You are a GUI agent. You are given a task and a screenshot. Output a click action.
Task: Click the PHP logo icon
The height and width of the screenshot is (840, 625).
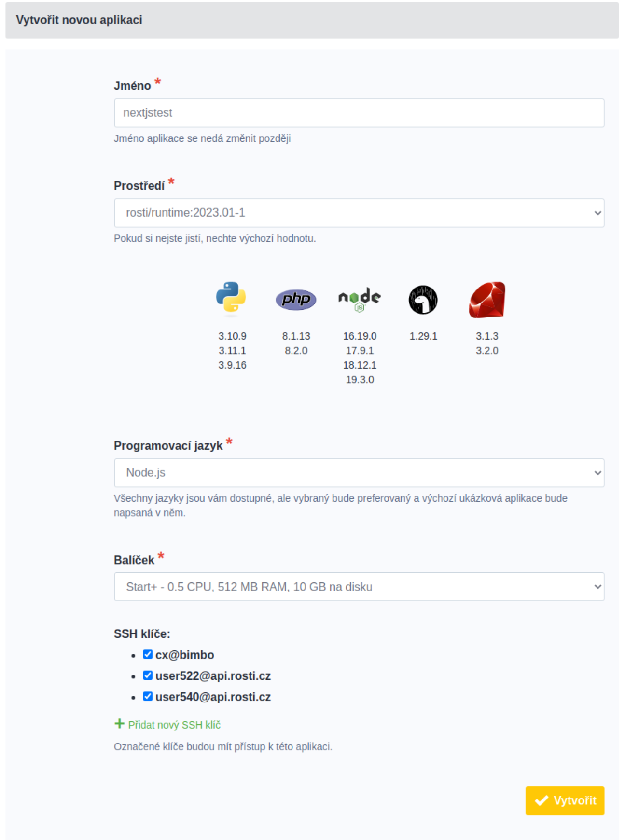point(296,300)
